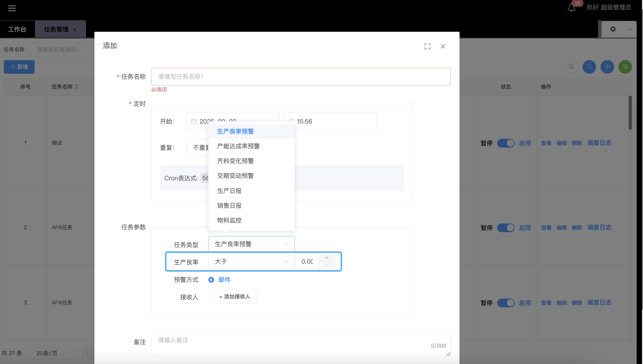
Task: Click the refresh icon above table
Action: coord(571,67)
